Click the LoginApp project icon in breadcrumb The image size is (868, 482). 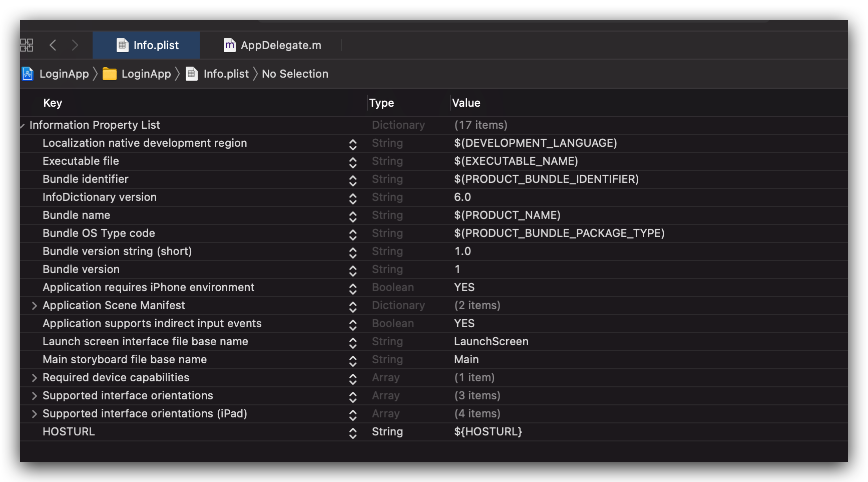[x=28, y=74]
